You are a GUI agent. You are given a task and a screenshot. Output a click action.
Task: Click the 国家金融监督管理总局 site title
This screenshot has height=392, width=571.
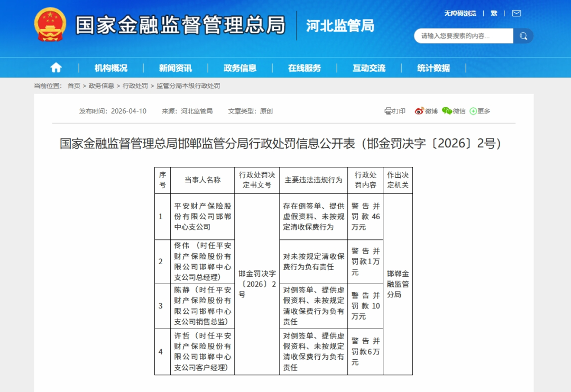click(181, 25)
